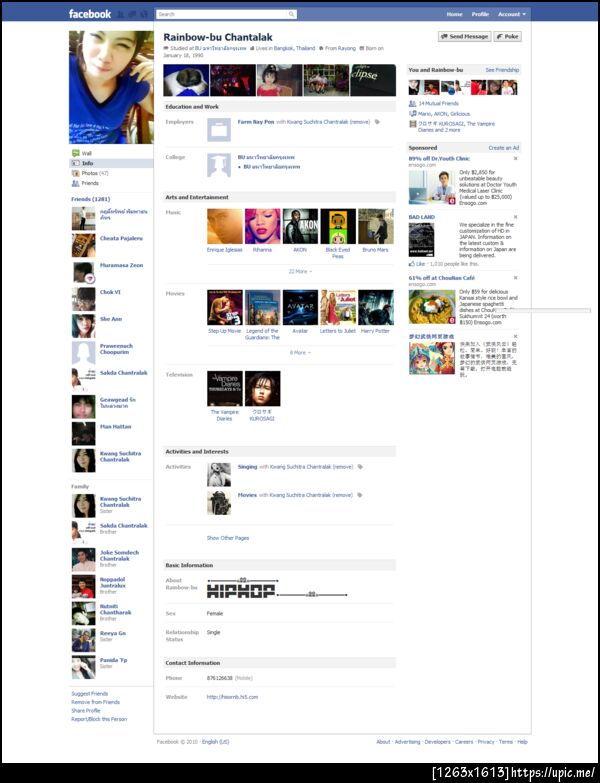Click Report/Block this Person link
This screenshot has height=783, width=600.
99,719
